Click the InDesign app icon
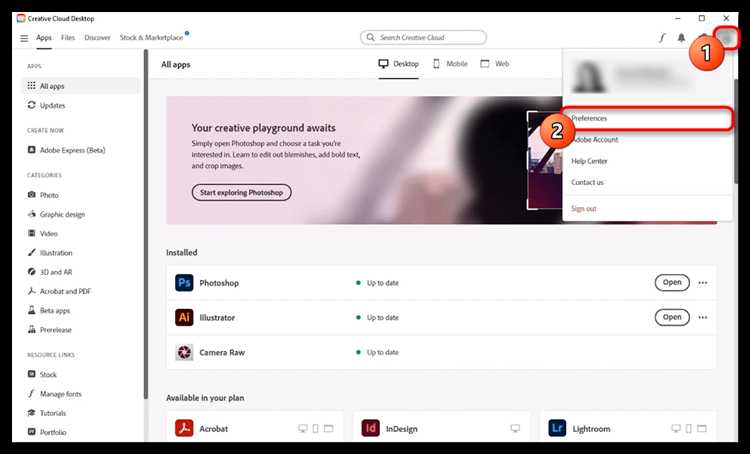 pos(371,428)
